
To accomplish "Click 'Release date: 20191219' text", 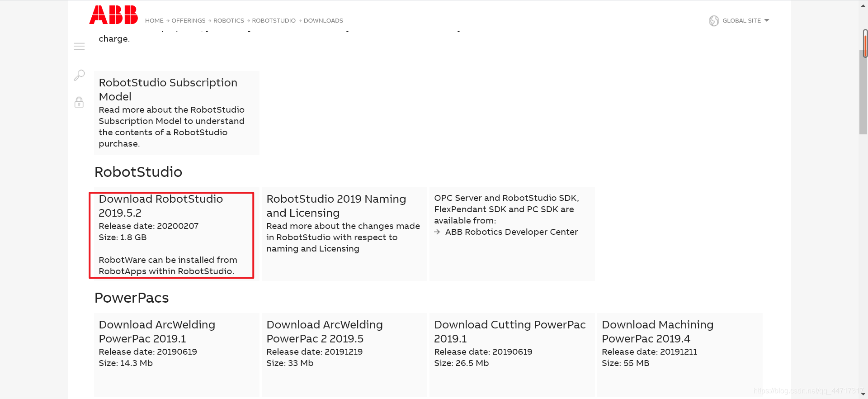I will click(315, 352).
